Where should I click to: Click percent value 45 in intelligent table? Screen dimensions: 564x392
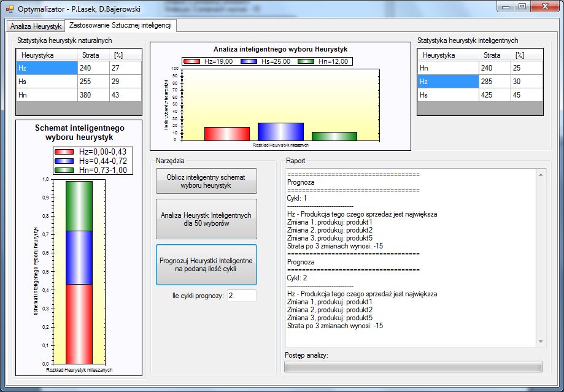point(527,95)
